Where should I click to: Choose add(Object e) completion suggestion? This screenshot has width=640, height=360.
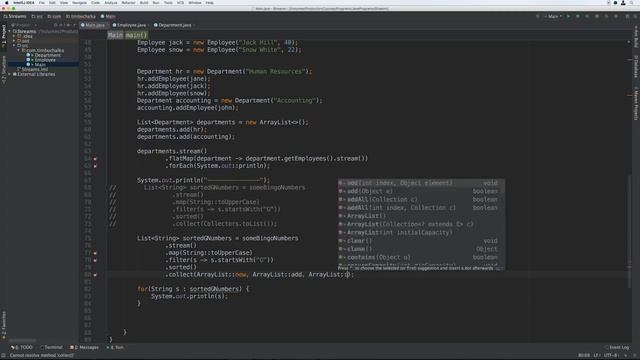[x=421, y=191]
